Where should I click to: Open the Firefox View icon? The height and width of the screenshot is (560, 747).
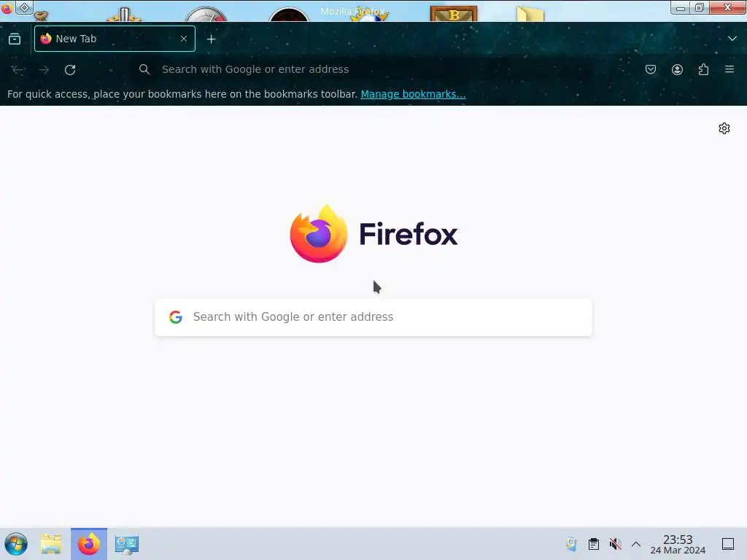coord(15,39)
